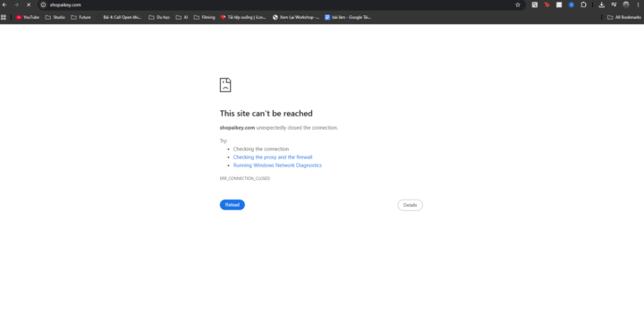Open the Studio bookmarks folder
The image size is (644, 332).
point(55,17)
